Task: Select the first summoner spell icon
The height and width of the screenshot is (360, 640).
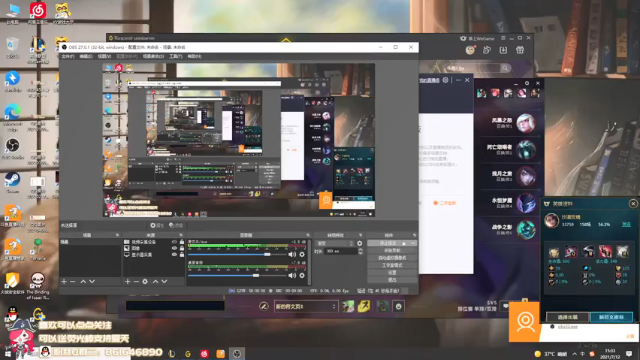Action: click(348, 306)
